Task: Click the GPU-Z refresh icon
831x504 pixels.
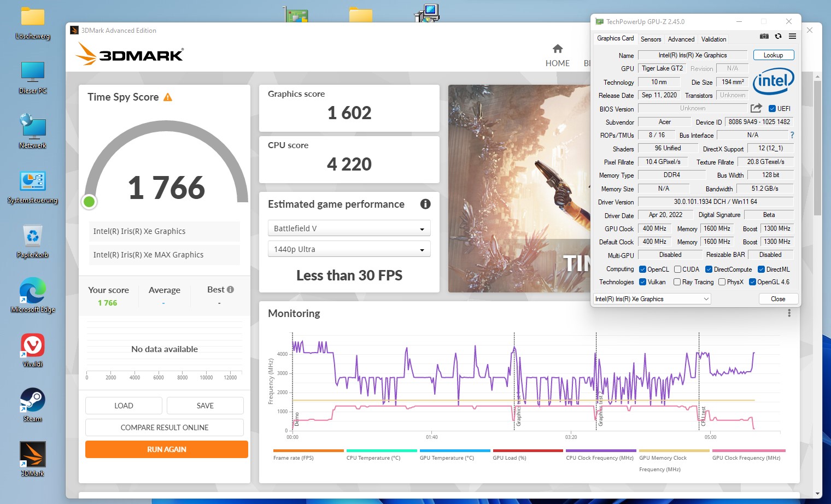Action: (x=778, y=37)
